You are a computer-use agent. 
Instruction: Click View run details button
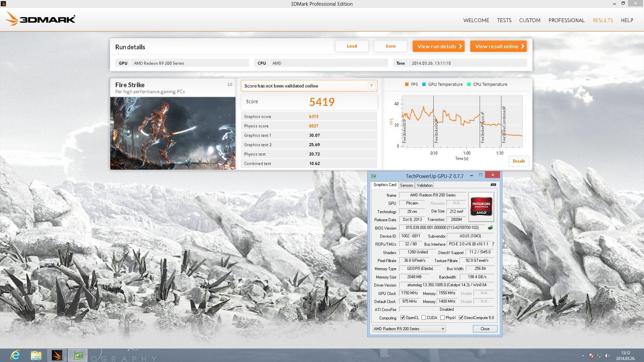pos(438,46)
